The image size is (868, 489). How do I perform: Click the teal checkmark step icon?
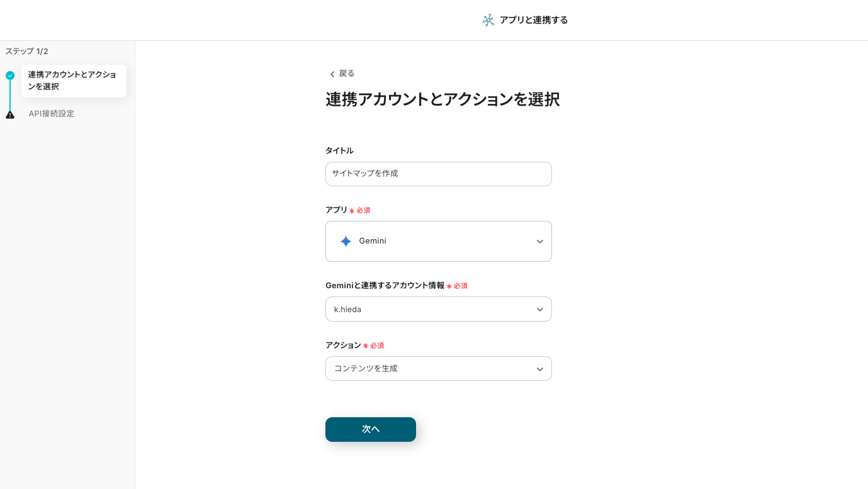(10, 76)
